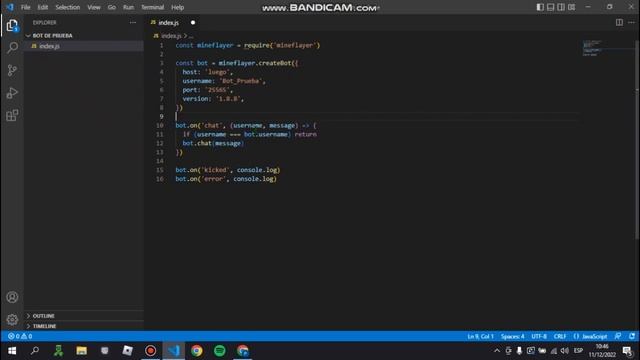The width and height of the screenshot is (640, 360).
Task: Open the Run and Debug view
Action: click(x=12, y=93)
